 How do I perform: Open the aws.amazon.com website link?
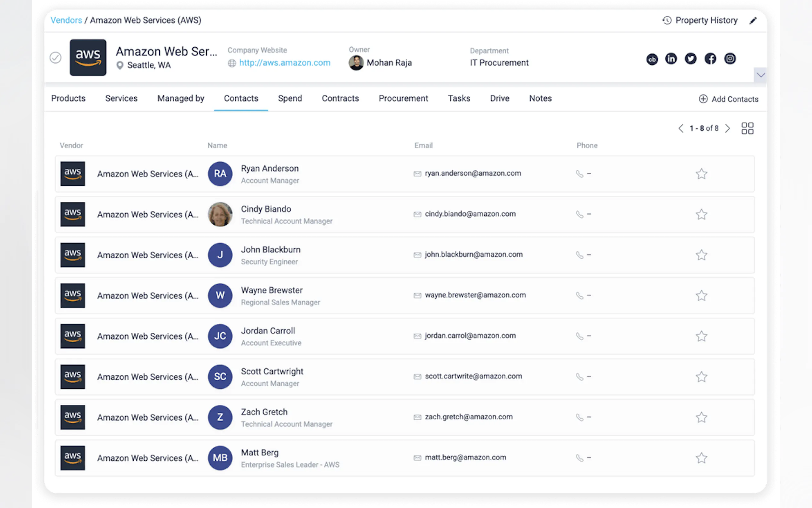(x=284, y=63)
